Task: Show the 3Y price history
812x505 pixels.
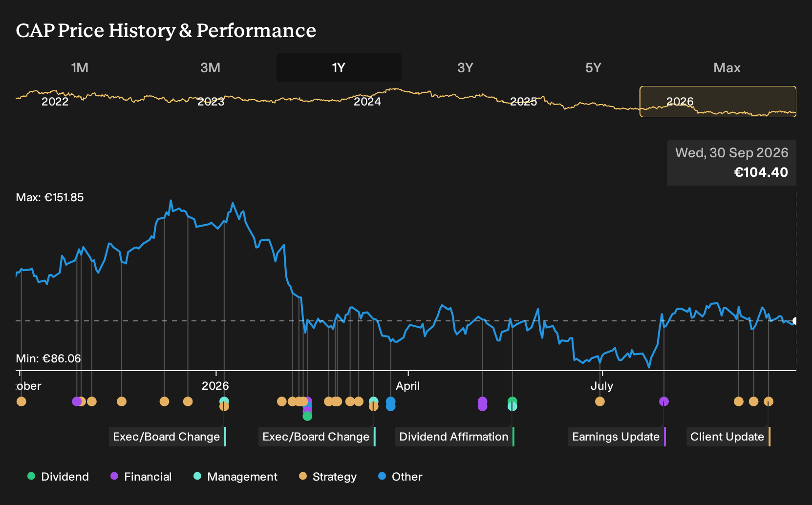Action: click(x=465, y=68)
